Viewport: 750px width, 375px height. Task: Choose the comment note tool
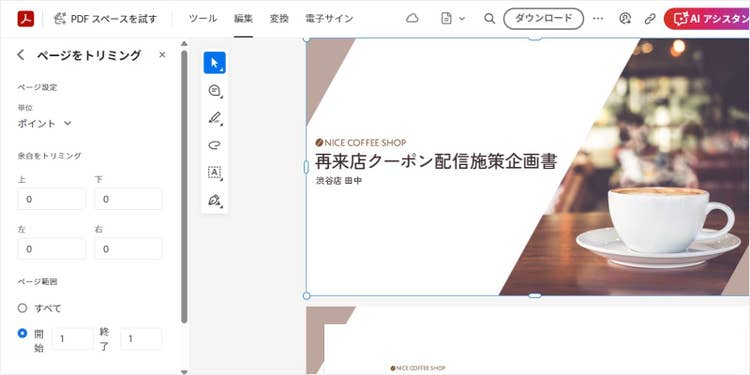coord(215,90)
